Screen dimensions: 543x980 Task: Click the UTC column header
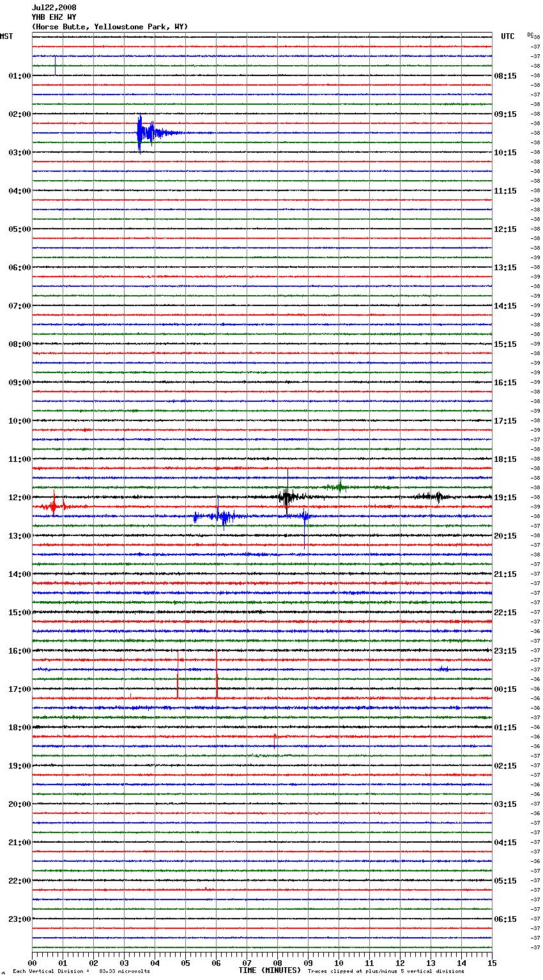pos(508,36)
